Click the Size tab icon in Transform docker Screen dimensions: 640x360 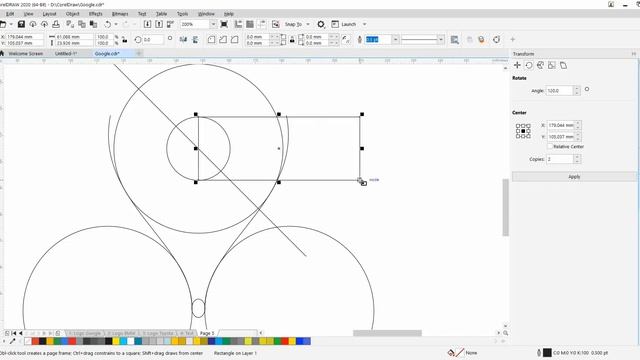coord(552,65)
